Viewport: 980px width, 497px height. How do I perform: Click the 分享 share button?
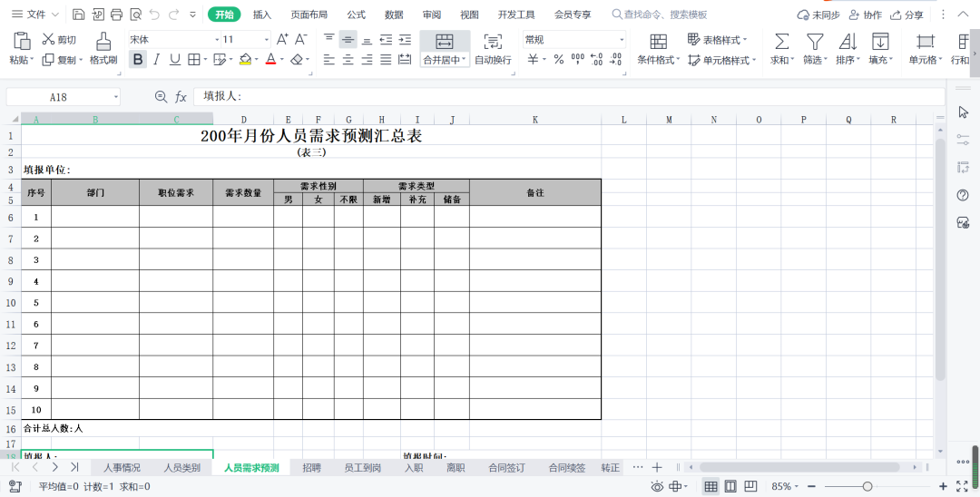point(907,15)
